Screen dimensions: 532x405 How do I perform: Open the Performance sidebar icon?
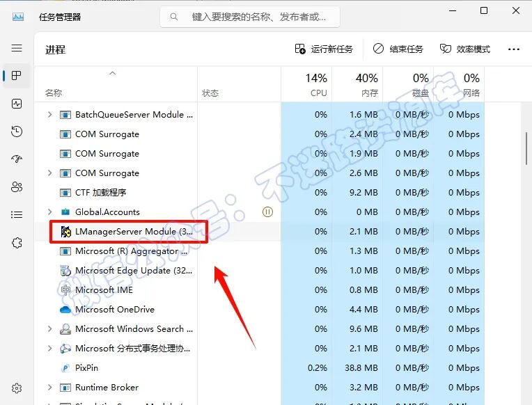click(x=17, y=104)
